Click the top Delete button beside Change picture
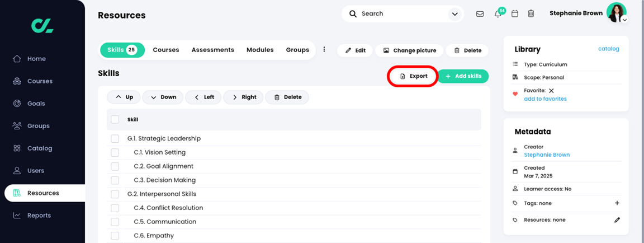 (467, 50)
